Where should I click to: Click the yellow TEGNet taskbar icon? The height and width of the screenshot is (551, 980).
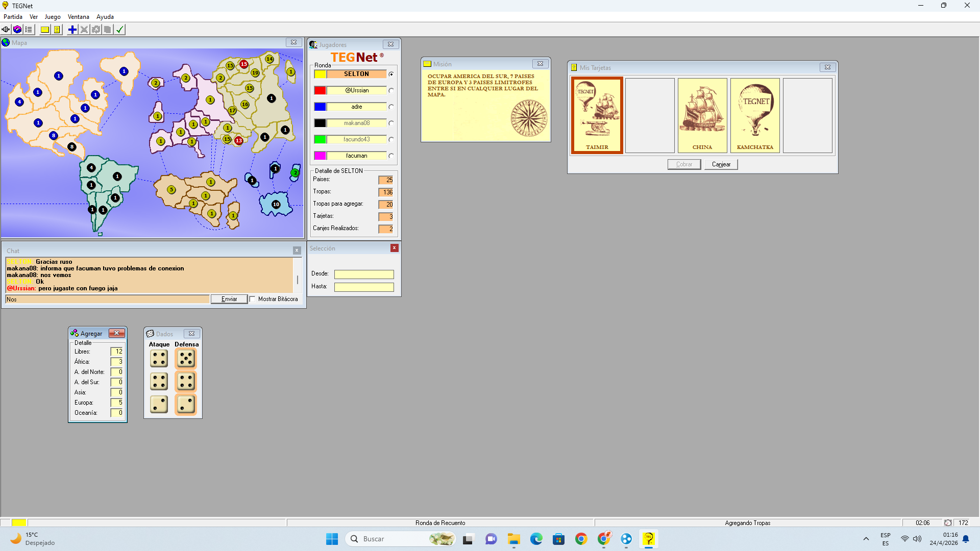649,539
